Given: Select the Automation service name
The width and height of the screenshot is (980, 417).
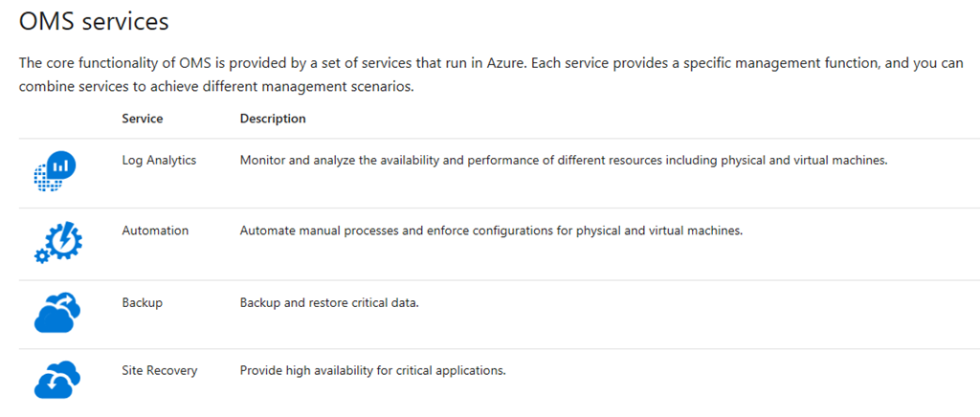Looking at the screenshot, I should click(x=155, y=230).
